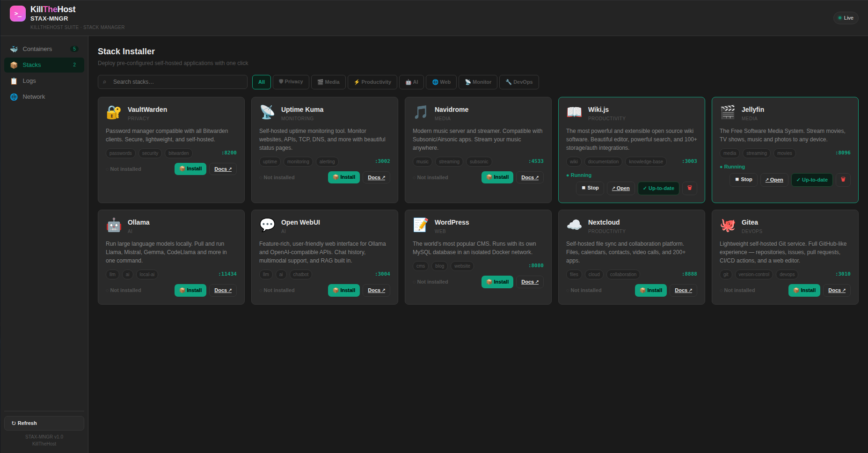Click the 'bitwarden' tag on VaultWarden
The image size is (868, 453).
(x=179, y=153)
